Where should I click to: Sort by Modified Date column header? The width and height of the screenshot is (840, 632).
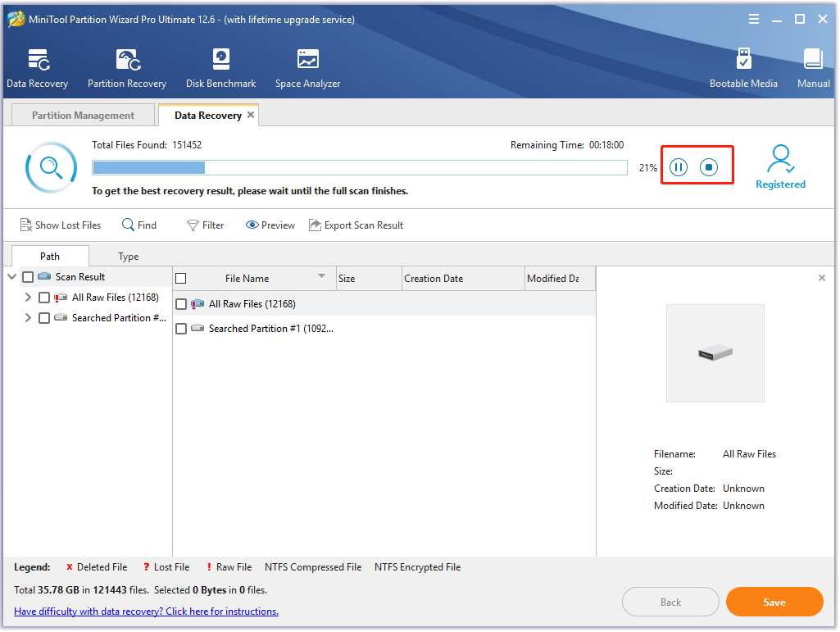(560, 279)
